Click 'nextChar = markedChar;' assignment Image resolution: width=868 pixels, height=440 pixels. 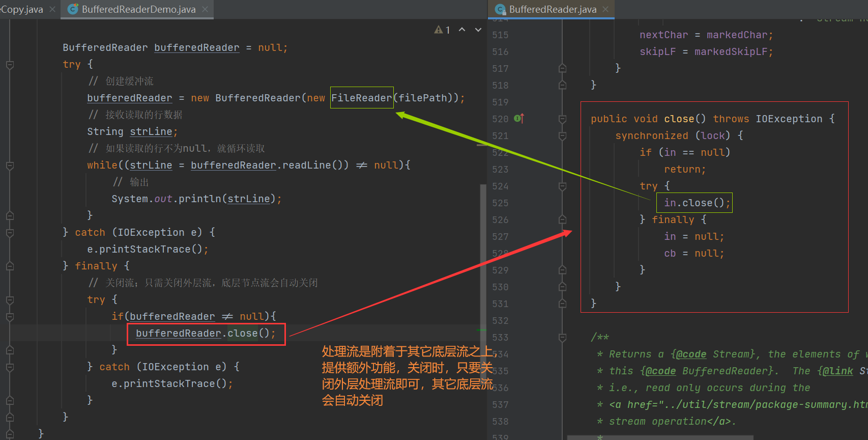(x=706, y=35)
